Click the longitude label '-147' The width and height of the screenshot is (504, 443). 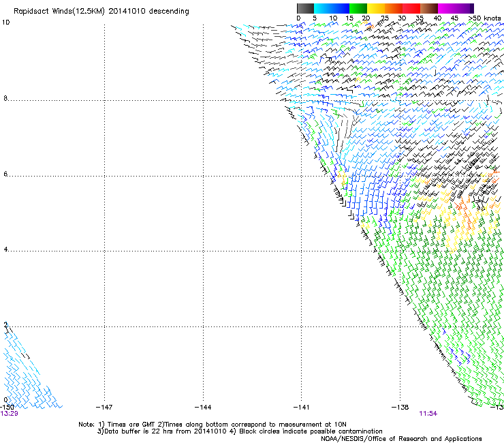104,408
